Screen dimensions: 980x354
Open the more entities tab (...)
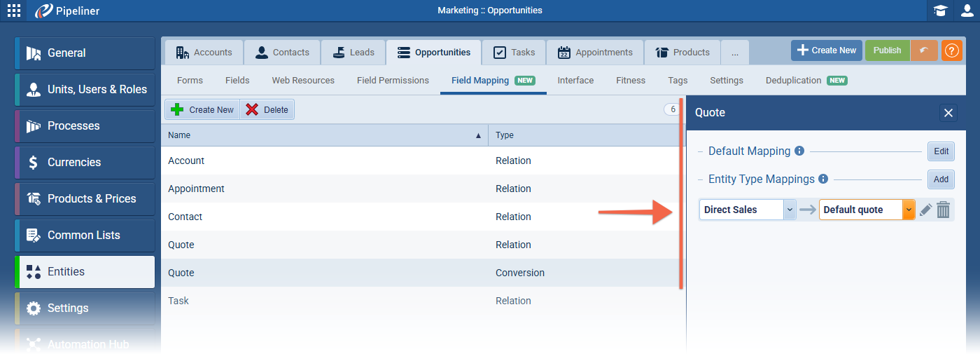click(734, 53)
